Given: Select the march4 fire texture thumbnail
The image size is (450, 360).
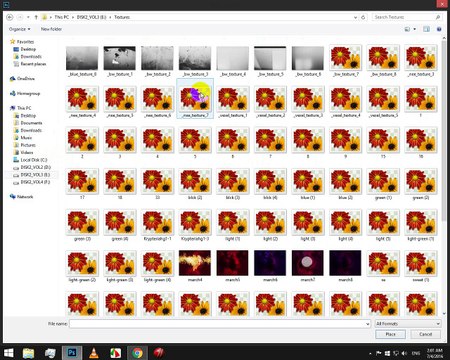Looking at the screenshot, I should coord(195,263).
